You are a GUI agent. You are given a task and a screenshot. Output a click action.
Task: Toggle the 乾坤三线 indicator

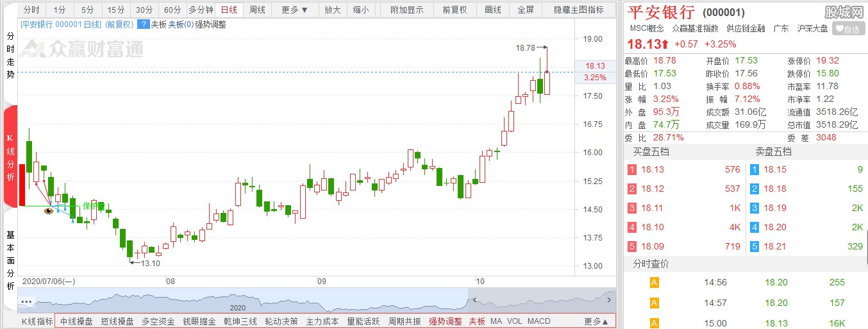click(240, 321)
